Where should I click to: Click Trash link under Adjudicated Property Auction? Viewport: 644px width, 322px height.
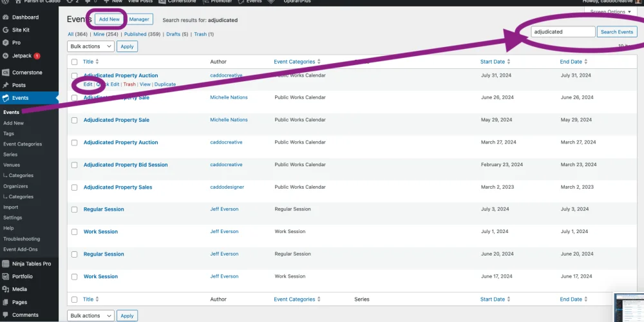tap(129, 84)
